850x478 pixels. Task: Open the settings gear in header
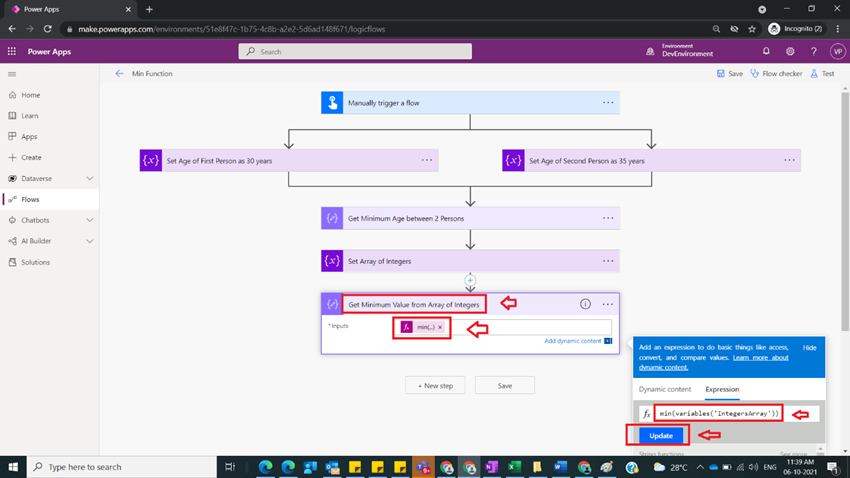[790, 51]
